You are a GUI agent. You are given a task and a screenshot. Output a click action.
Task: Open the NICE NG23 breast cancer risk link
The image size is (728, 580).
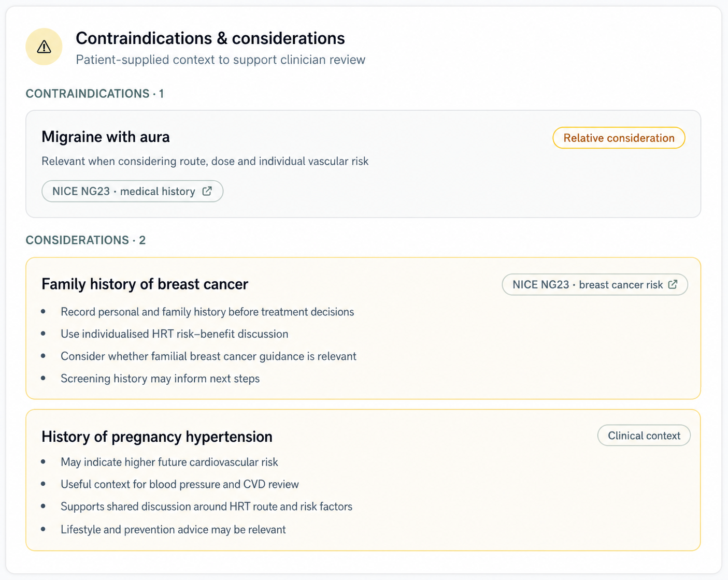[595, 284]
